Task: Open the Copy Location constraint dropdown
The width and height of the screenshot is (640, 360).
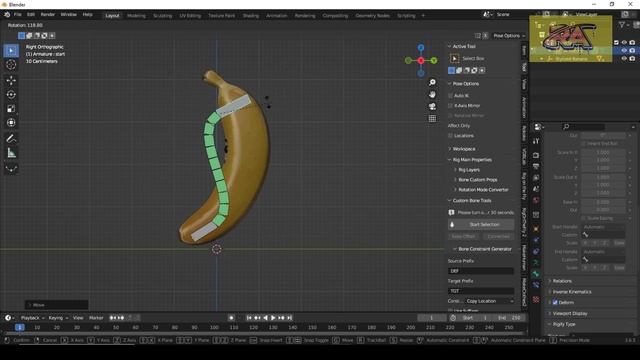Action: tap(489, 301)
